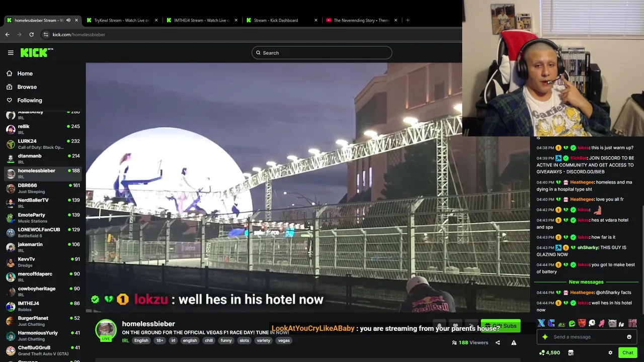Open jakemartin channel in sidebar
Viewport: 644px width, 362px height.
tap(43, 247)
